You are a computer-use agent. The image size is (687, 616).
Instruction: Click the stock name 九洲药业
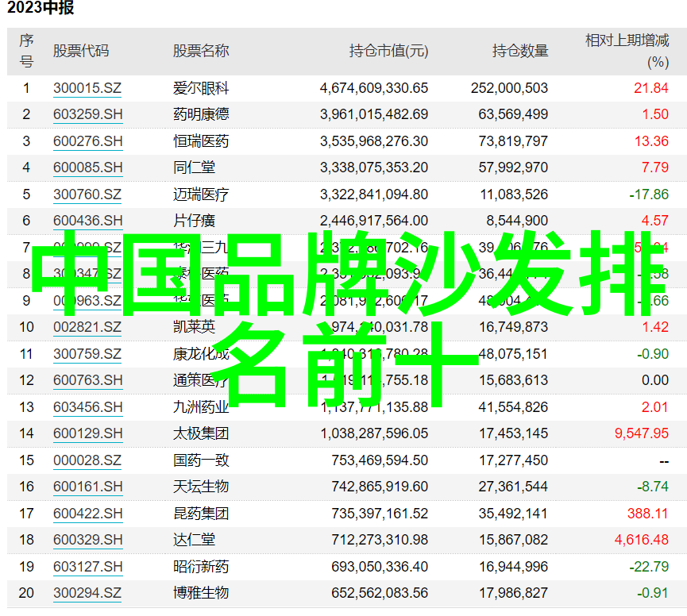pos(201,407)
